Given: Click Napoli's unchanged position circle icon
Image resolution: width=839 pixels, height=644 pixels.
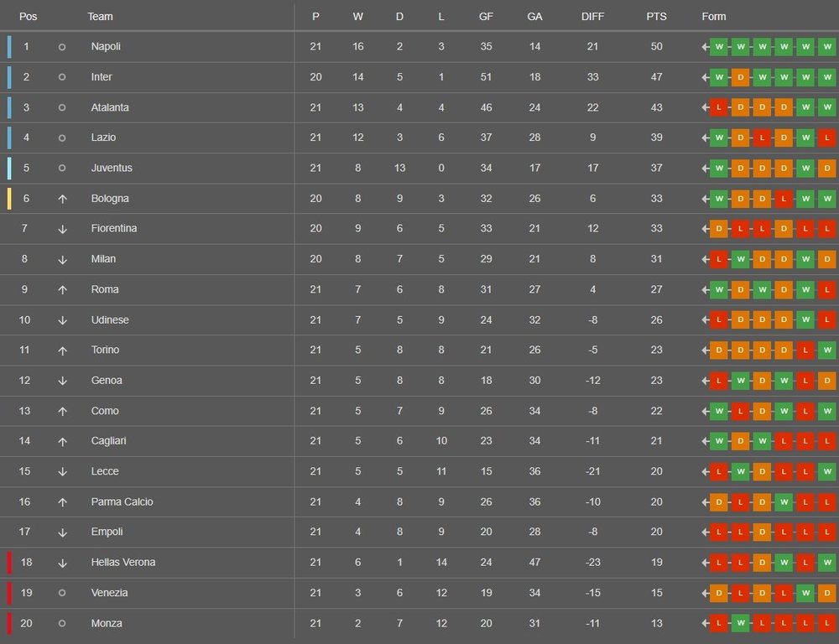Looking at the screenshot, I should pos(62,47).
